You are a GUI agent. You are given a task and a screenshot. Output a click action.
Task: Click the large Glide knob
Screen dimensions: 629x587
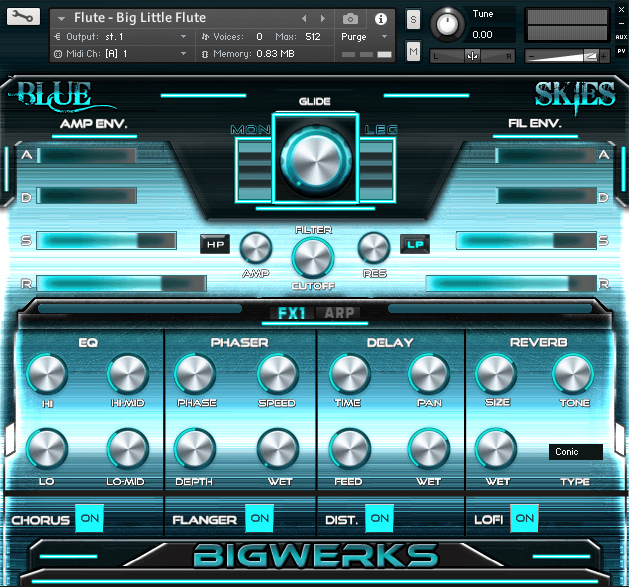316,159
